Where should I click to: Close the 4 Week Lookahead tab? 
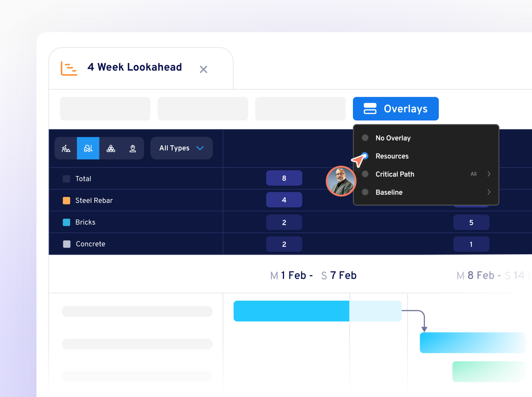point(204,69)
